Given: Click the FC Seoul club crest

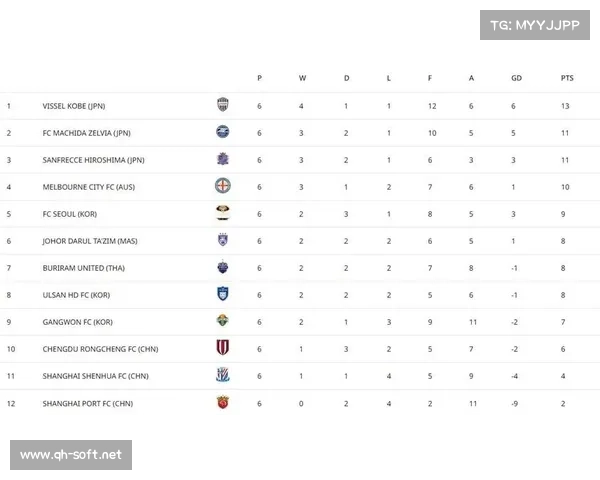Looking at the screenshot, I should 223,213.
